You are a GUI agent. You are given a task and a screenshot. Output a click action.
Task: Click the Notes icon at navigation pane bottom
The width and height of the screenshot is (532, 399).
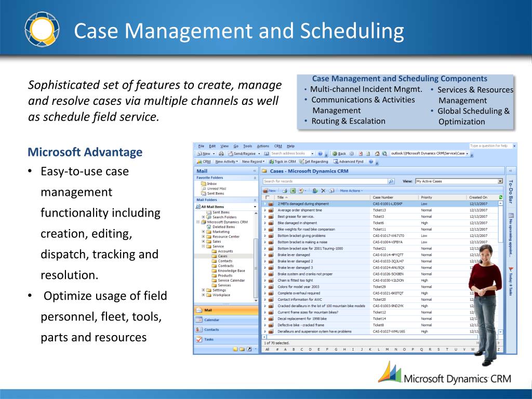(235, 349)
